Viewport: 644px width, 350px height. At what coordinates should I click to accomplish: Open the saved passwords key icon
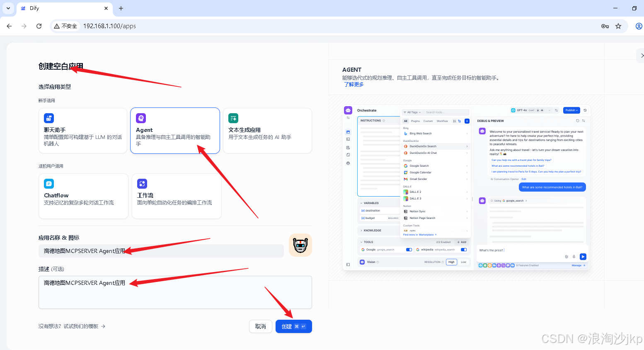605,26
